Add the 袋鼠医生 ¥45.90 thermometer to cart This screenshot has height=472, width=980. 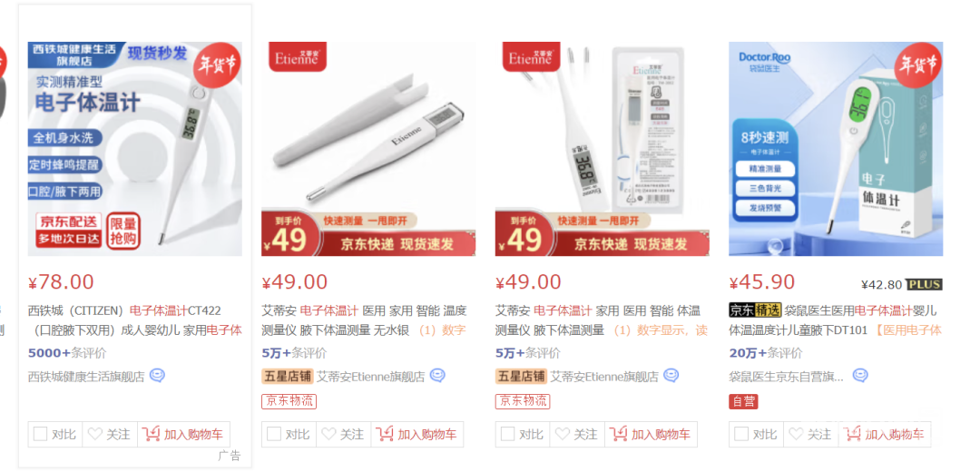click(884, 434)
